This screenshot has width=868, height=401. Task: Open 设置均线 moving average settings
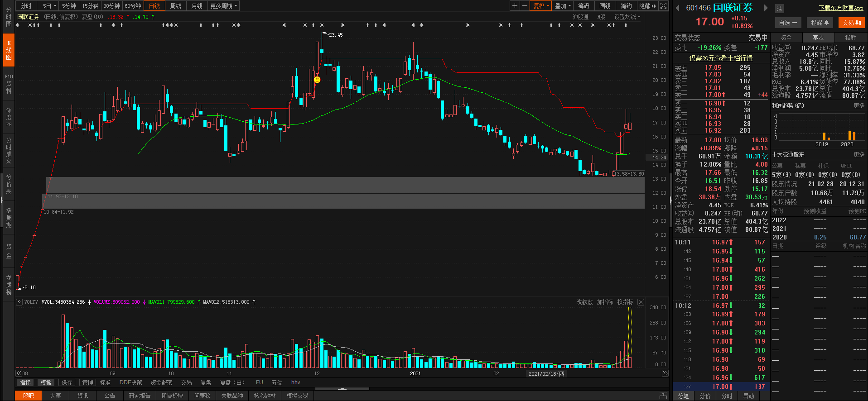click(627, 17)
